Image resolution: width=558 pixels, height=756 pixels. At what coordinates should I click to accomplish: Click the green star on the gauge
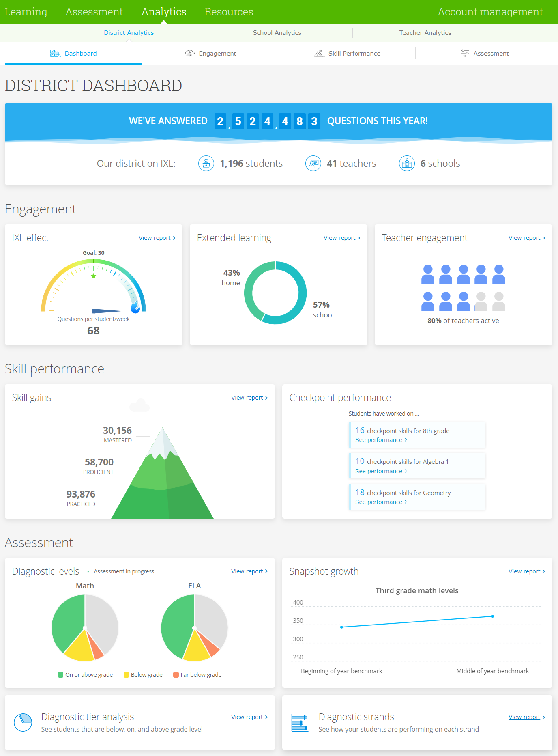[x=94, y=276]
